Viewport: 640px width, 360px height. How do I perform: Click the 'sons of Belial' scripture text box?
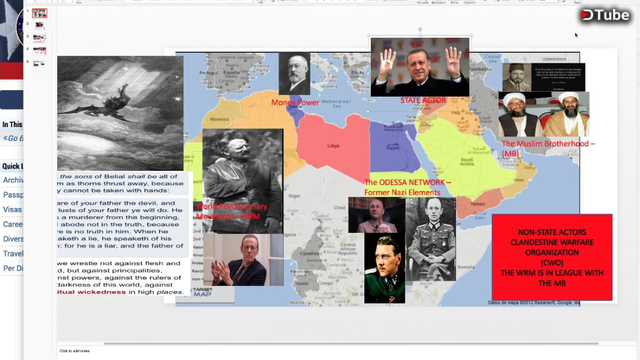pos(123,184)
